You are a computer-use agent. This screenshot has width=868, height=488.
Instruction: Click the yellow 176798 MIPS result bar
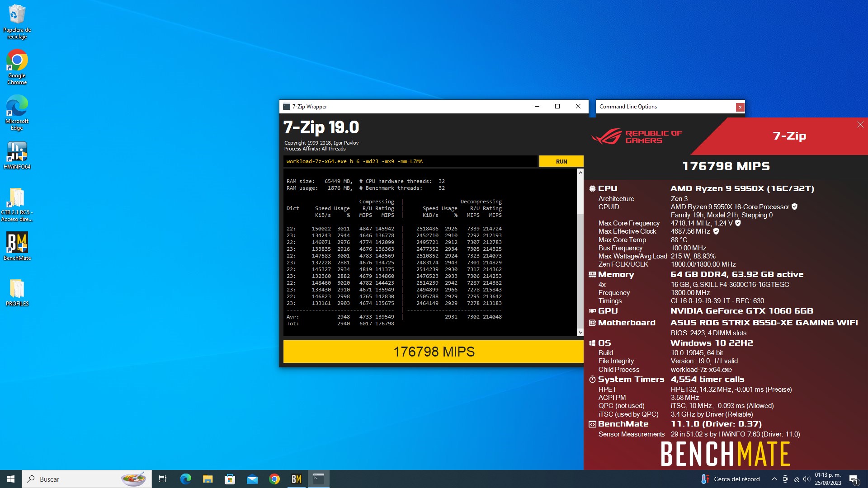tap(433, 352)
